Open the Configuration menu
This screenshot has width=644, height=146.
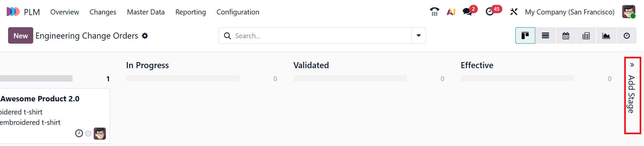(238, 12)
